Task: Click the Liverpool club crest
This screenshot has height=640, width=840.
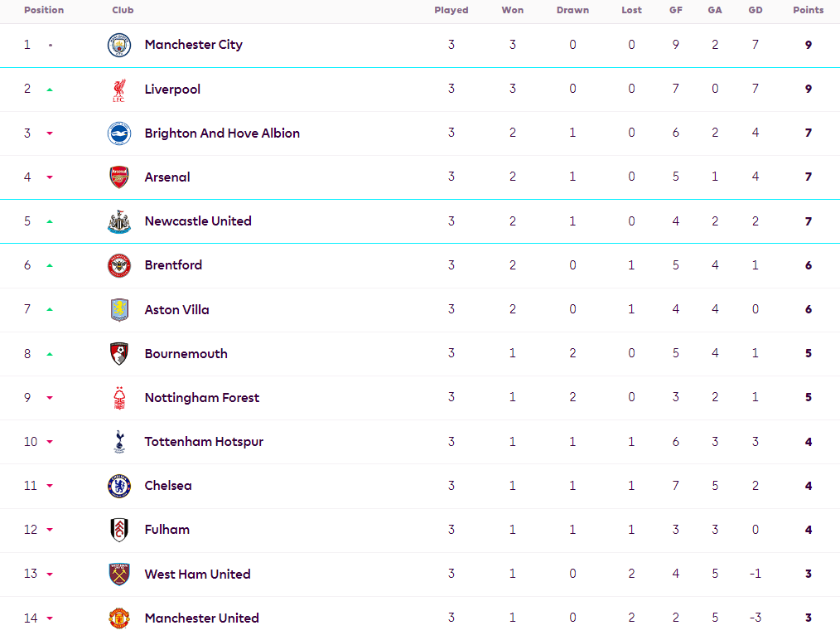Action: (119, 90)
